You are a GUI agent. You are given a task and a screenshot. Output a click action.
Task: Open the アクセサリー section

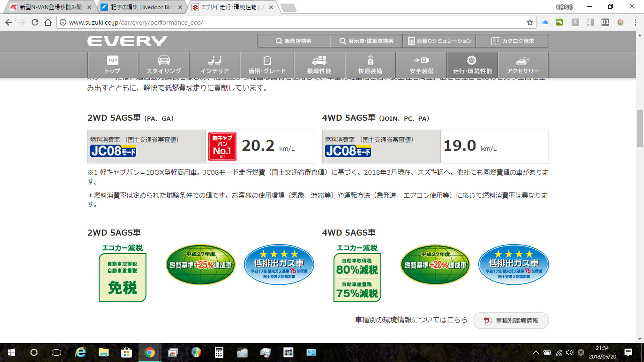523,65
